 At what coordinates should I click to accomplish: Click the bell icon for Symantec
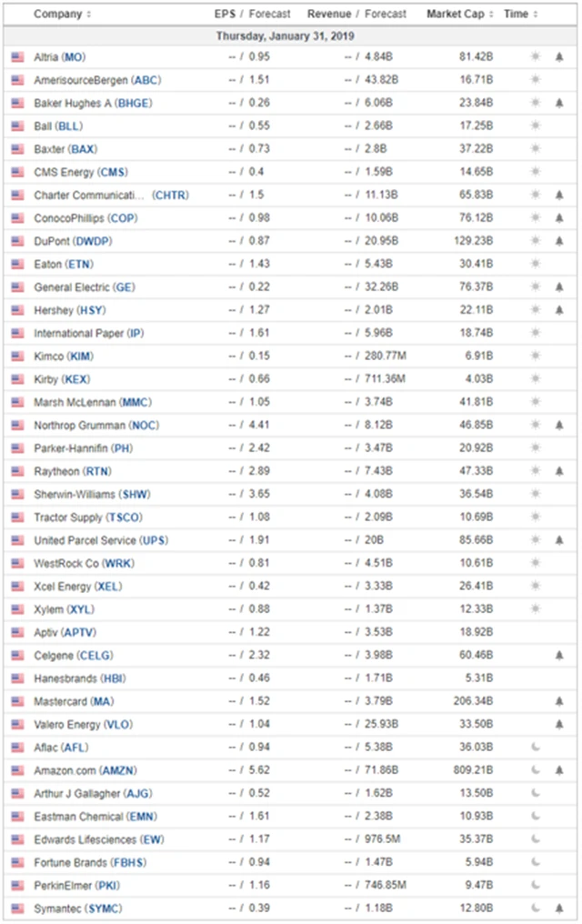pos(559,909)
